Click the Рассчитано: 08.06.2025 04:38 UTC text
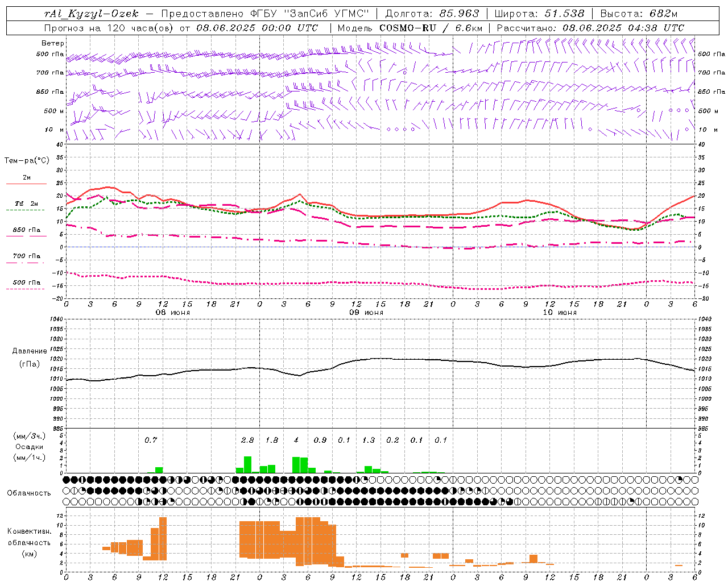Viewport: 728px width, 582px height. 590,28
